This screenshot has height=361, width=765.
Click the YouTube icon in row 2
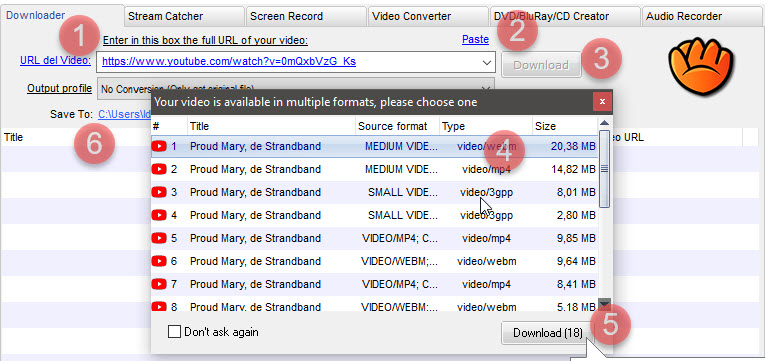[160, 169]
